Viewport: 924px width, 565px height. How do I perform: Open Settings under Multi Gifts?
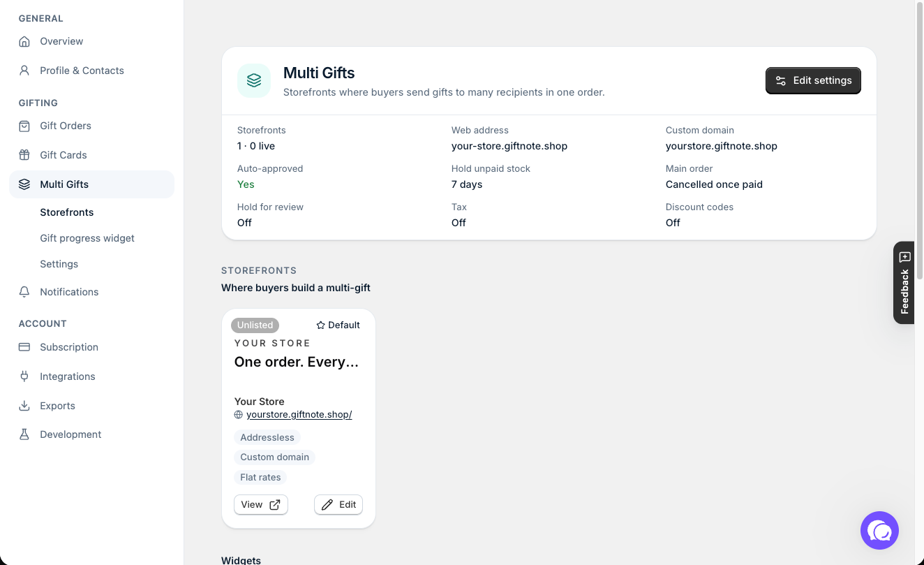59,264
